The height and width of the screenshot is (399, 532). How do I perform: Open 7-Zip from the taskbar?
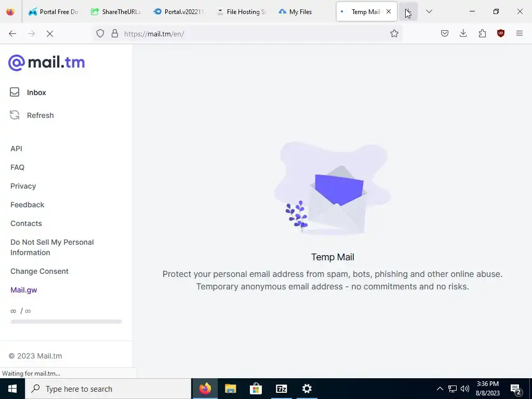pyautogui.click(x=281, y=389)
